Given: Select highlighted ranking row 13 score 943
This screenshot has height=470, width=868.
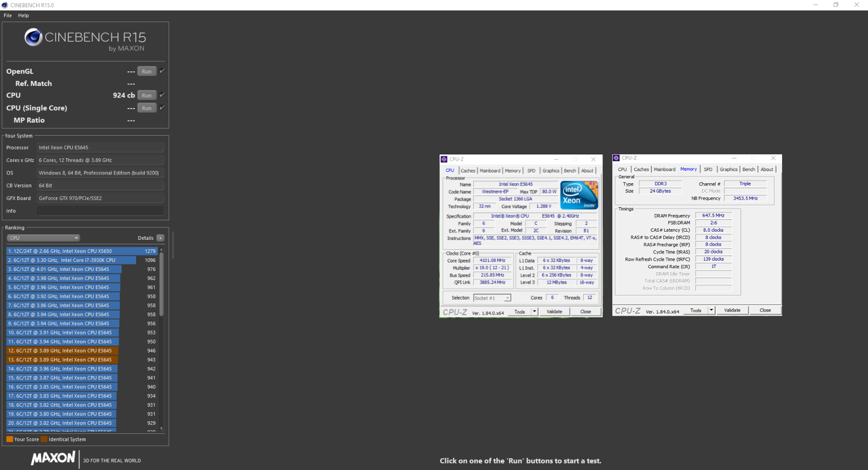Looking at the screenshot, I should pos(82,359).
